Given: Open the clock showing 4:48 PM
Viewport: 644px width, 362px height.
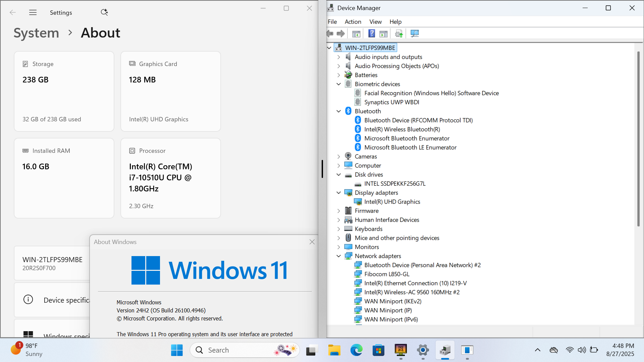Looking at the screenshot, I should pyautogui.click(x=620, y=350).
